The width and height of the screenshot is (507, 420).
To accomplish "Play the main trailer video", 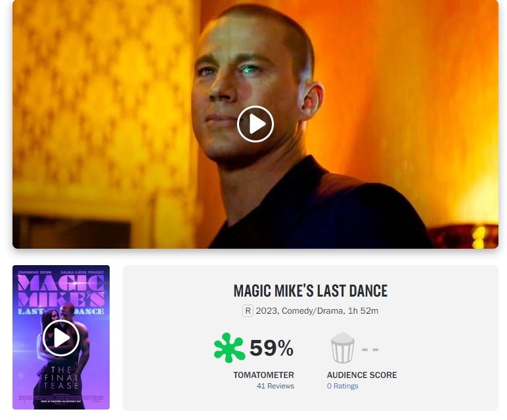I will [255, 124].
